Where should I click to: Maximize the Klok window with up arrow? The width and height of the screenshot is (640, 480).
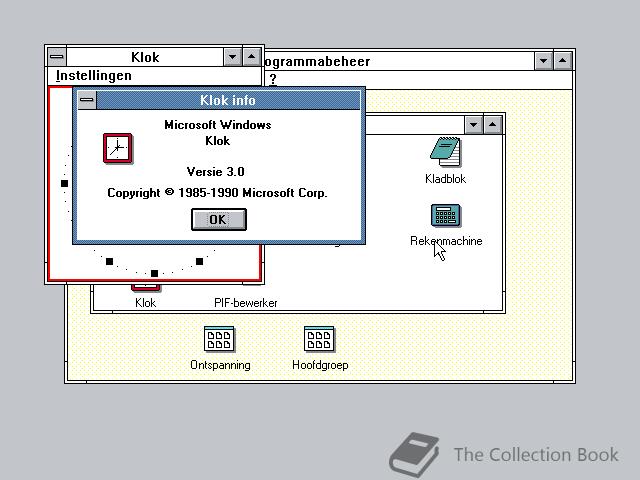251,57
